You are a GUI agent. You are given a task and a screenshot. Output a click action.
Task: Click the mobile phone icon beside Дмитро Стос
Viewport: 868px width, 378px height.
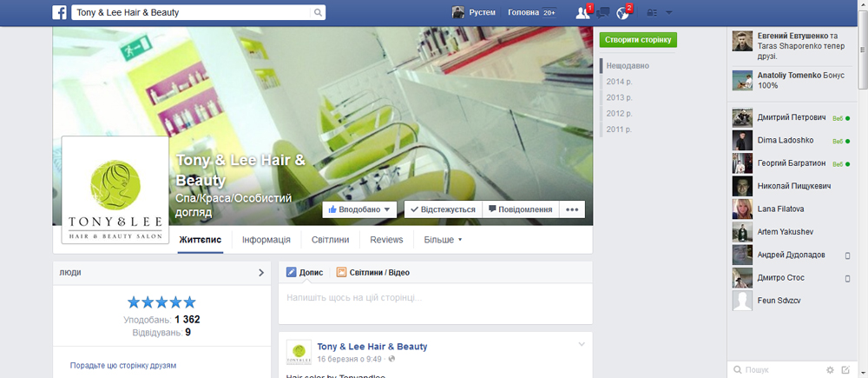[x=847, y=278]
